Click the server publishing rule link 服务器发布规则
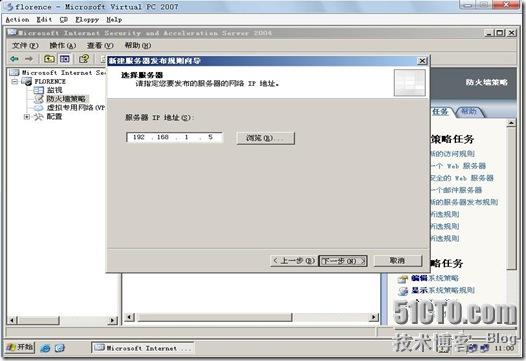 (464, 202)
